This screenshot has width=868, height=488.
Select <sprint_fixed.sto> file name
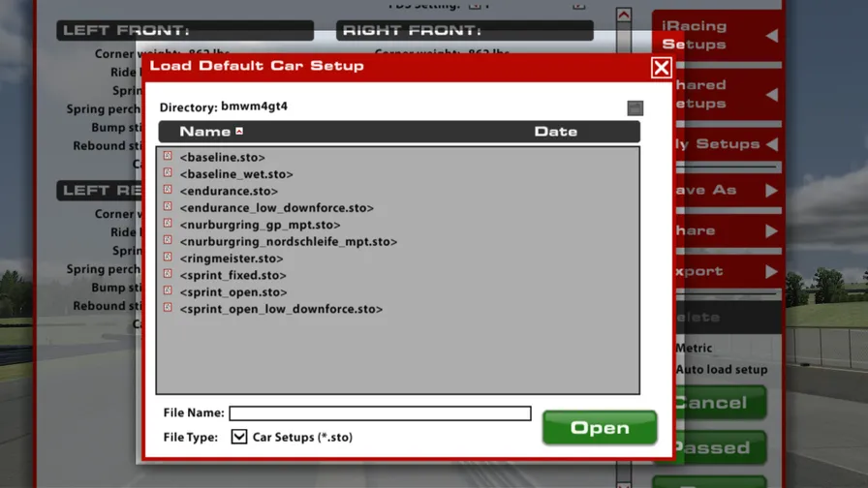point(233,276)
